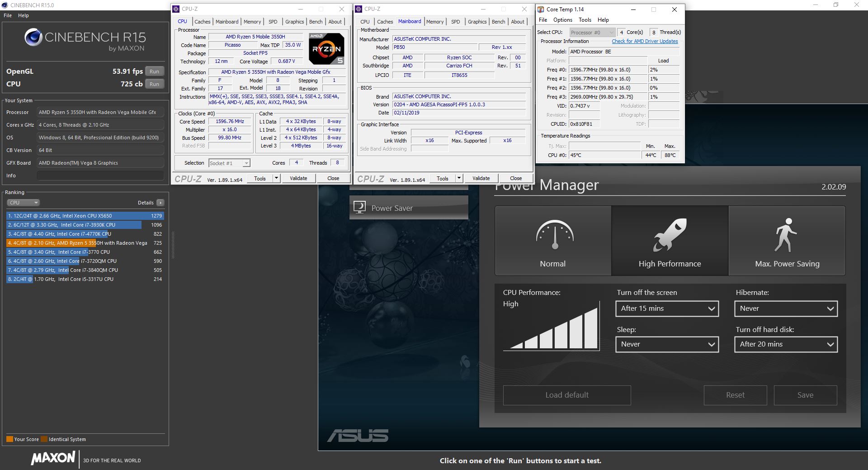Select the Max. Power Saving walking icon

pyautogui.click(x=786, y=235)
